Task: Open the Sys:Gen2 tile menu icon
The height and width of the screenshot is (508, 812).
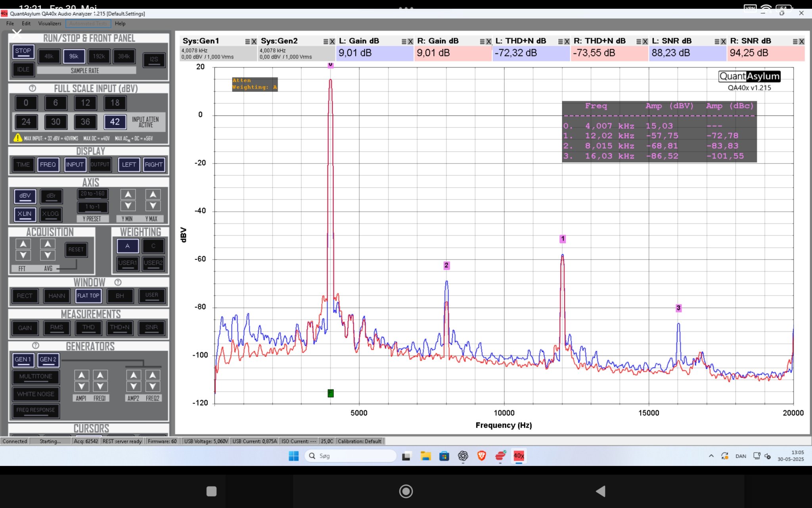Action: click(x=326, y=41)
